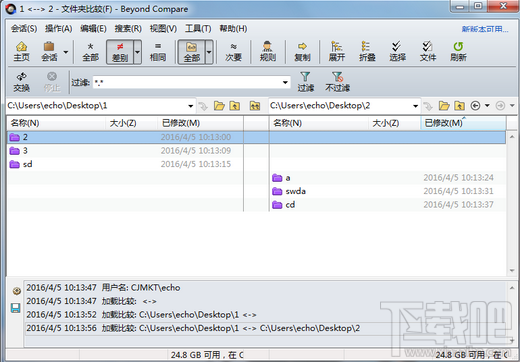Expand the left path C:\Users\echo\Desktop\1 dropdown
Viewport: 520px width, 362px height.
[190, 106]
